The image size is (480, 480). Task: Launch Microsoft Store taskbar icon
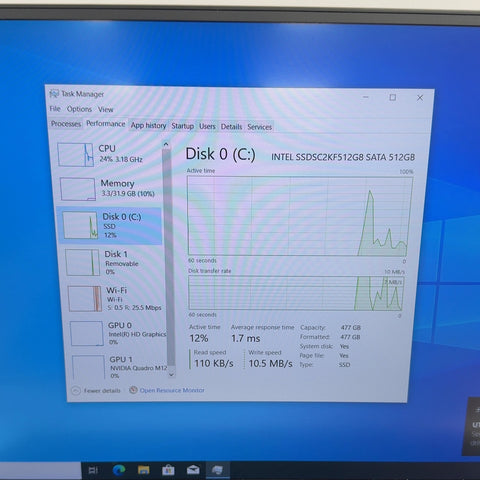coord(168,470)
